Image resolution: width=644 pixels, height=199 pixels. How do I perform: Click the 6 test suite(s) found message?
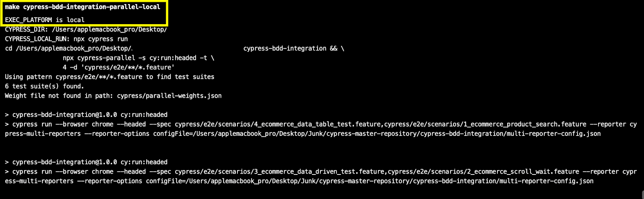pyautogui.click(x=44, y=86)
